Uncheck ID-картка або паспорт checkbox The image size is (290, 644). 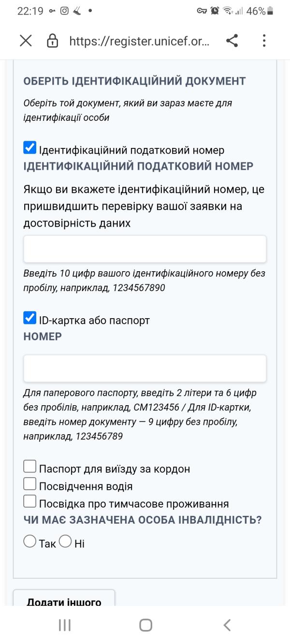click(x=30, y=318)
